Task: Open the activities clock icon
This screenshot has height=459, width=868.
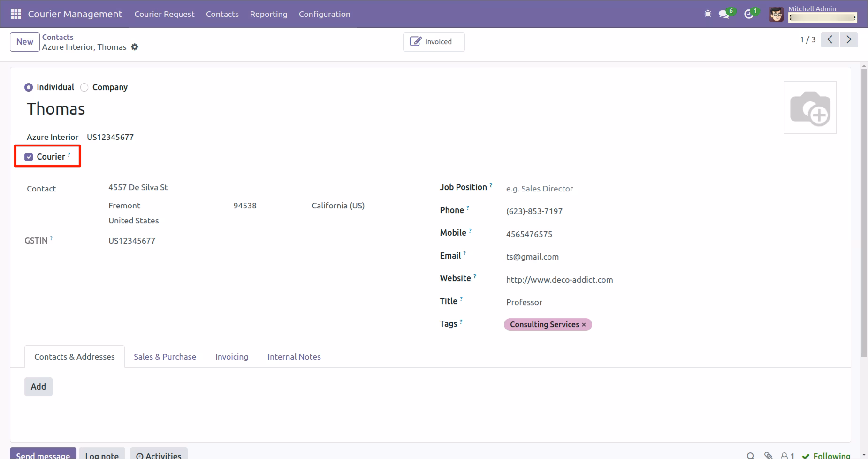Action: click(749, 14)
